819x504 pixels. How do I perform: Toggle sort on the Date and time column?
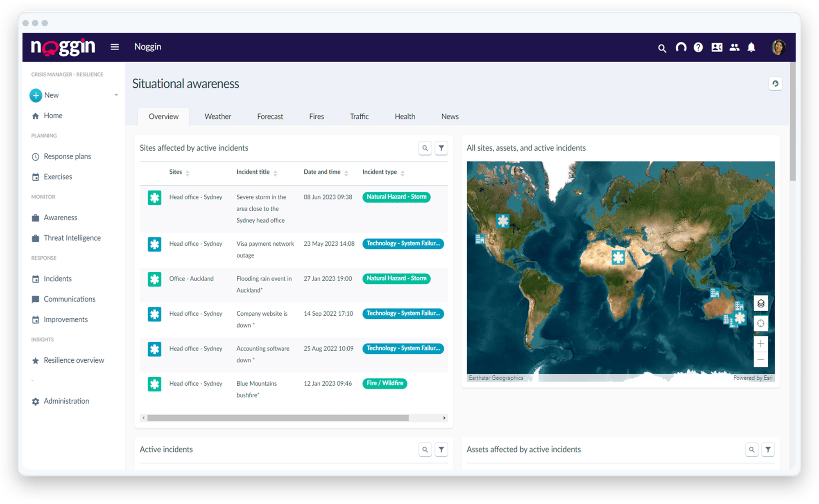point(346,172)
